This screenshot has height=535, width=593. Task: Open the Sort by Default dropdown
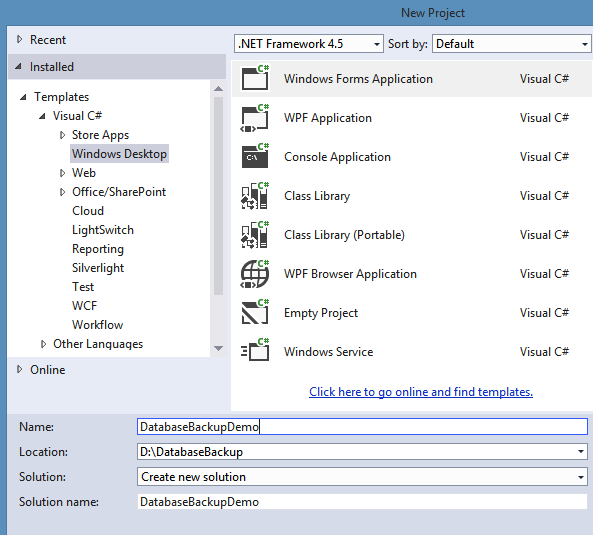512,44
